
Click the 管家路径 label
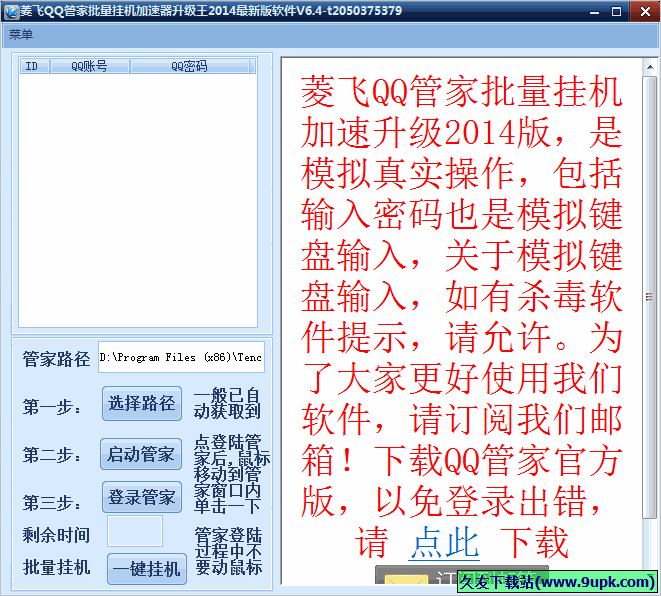[56, 359]
